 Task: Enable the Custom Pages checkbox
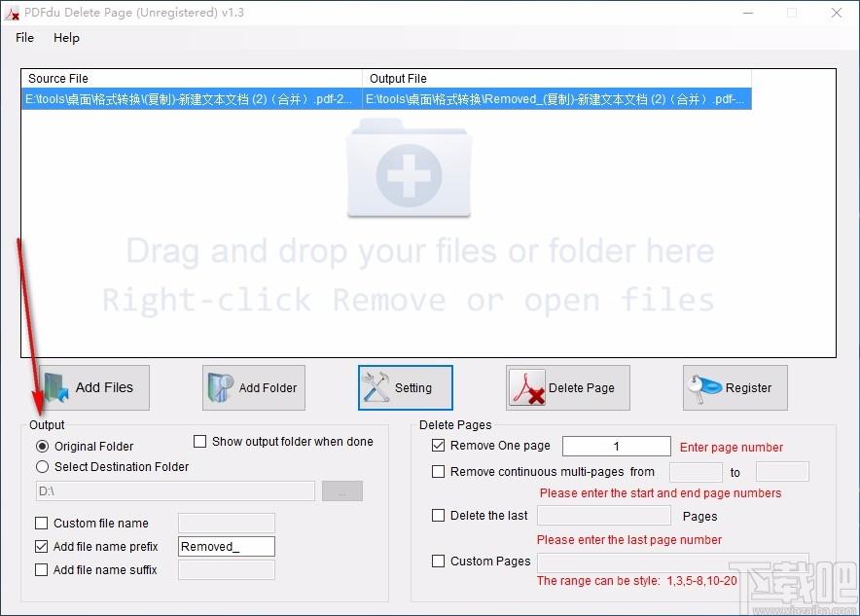pos(438,562)
